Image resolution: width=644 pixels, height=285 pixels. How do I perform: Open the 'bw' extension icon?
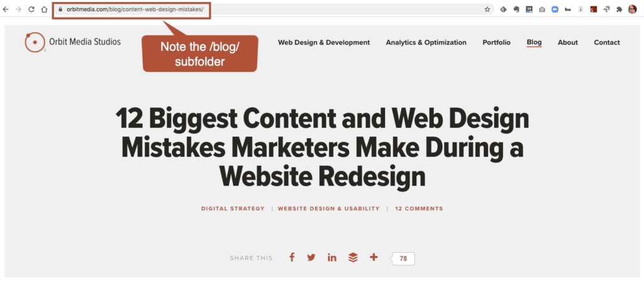coord(568,9)
